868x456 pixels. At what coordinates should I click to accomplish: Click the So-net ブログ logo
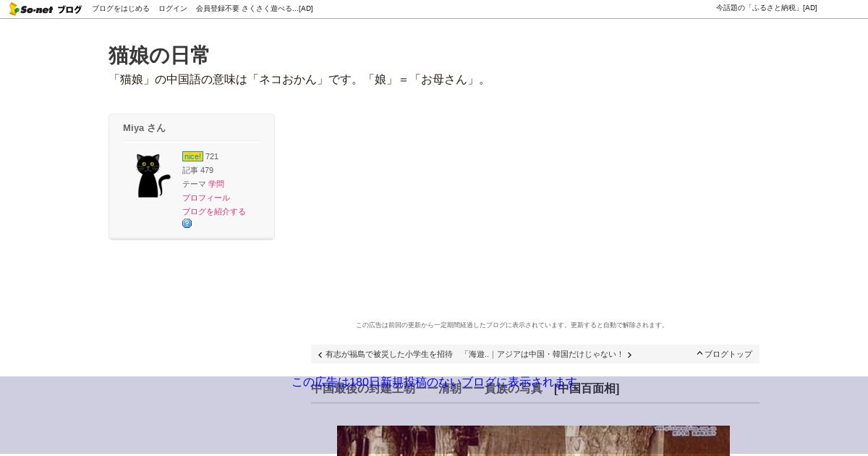point(46,9)
